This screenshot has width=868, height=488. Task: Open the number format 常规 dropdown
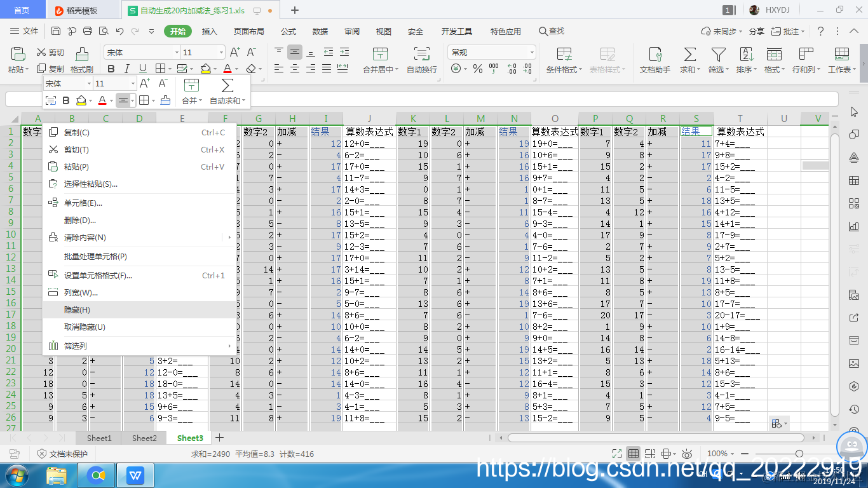531,53
